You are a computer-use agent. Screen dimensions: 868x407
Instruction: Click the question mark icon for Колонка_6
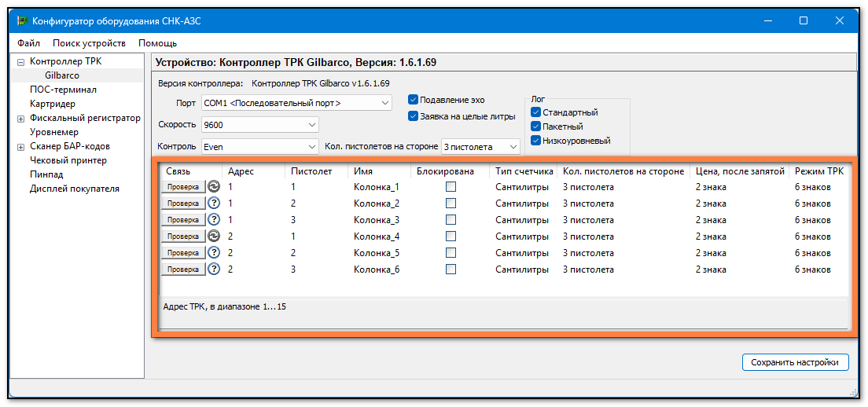(x=213, y=269)
